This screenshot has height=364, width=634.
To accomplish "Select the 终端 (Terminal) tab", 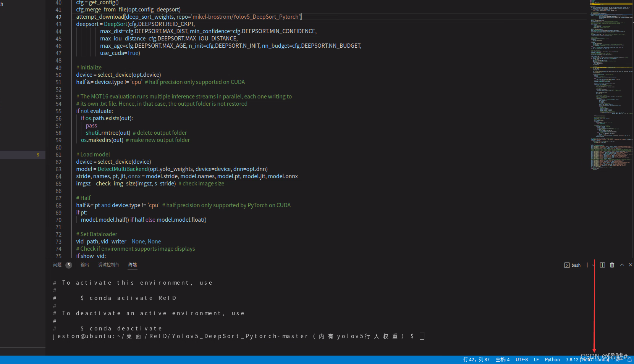I will [x=133, y=265].
